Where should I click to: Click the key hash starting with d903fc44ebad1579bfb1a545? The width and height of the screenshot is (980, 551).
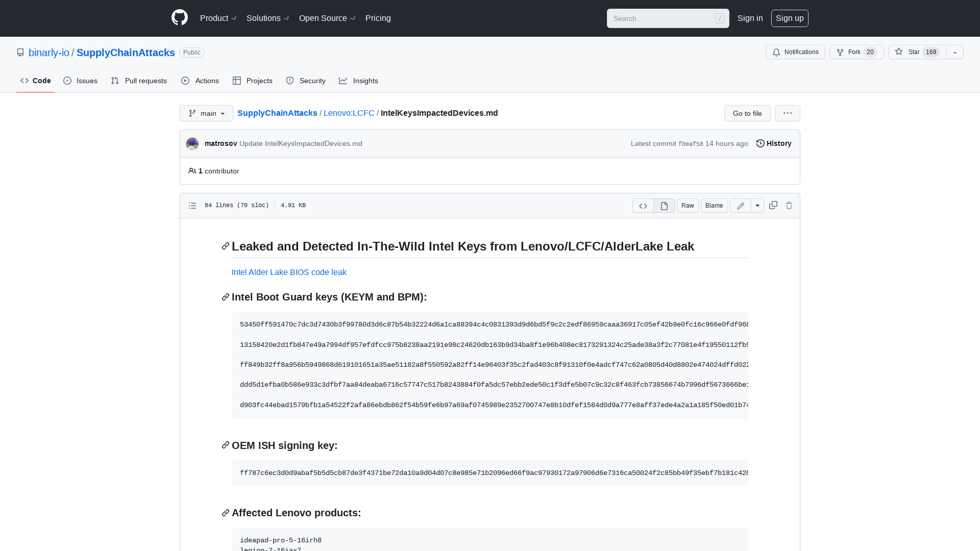point(494,405)
